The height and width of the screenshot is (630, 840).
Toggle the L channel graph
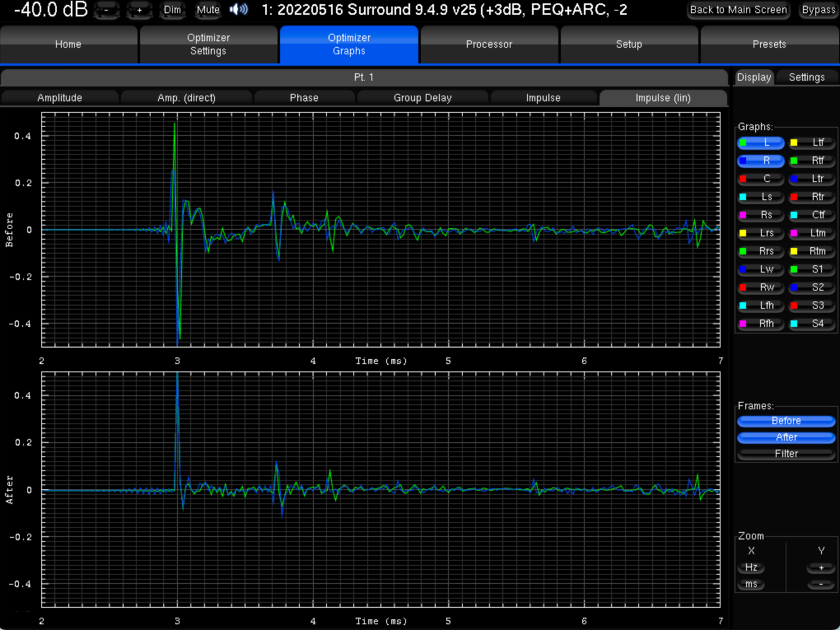(761, 143)
